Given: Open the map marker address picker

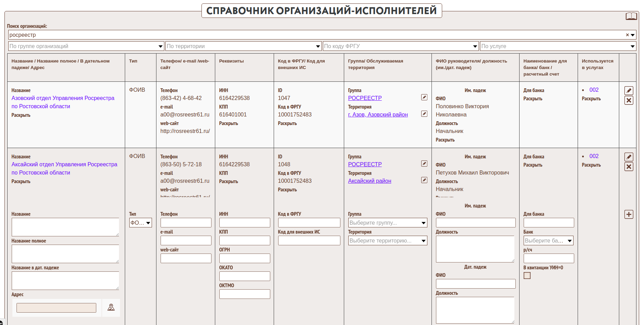Looking at the screenshot, I should point(111,307).
